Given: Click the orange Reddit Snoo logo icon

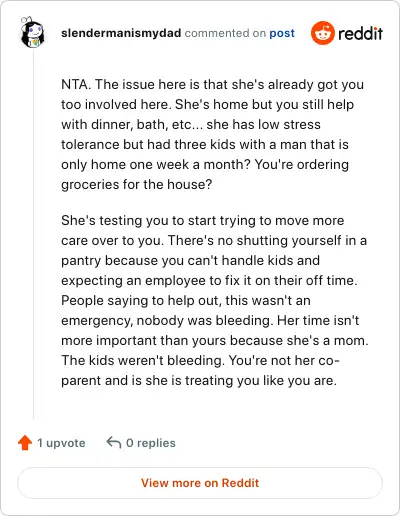Looking at the screenshot, I should [322, 33].
